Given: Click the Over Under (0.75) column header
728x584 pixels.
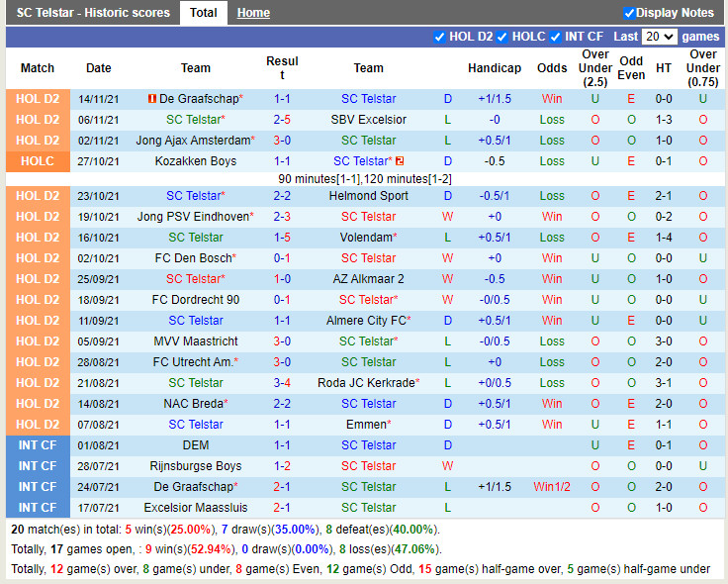Looking at the screenshot, I should tap(703, 68).
